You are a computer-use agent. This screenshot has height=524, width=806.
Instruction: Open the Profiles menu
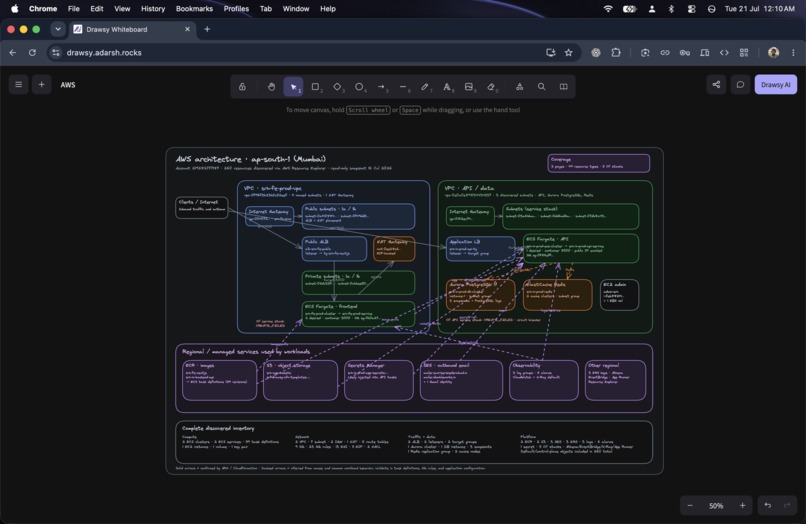[236, 9]
